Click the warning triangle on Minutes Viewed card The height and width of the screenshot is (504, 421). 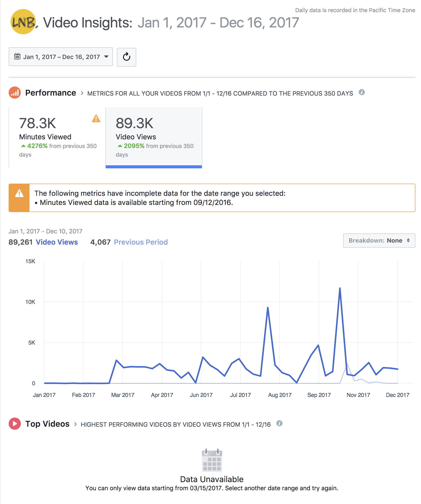(x=96, y=118)
